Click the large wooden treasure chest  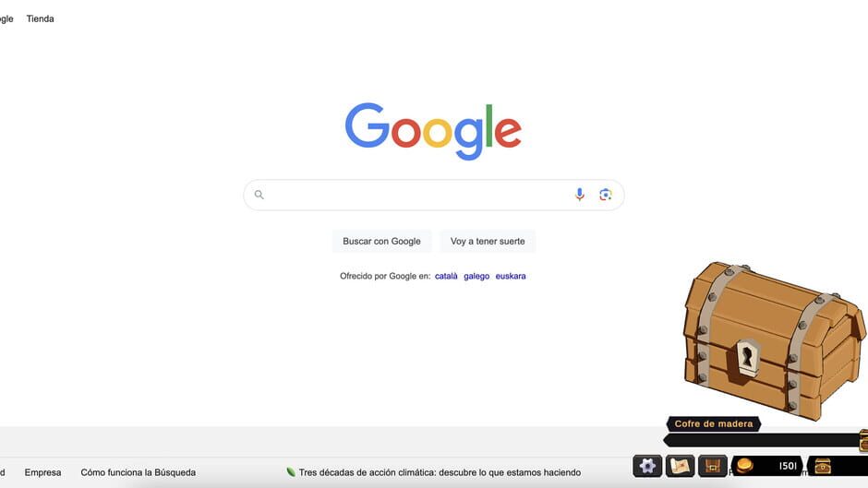tap(774, 339)
